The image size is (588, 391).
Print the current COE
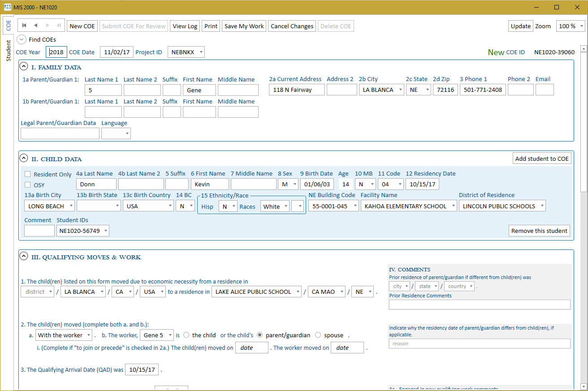[x=211, y=26]
